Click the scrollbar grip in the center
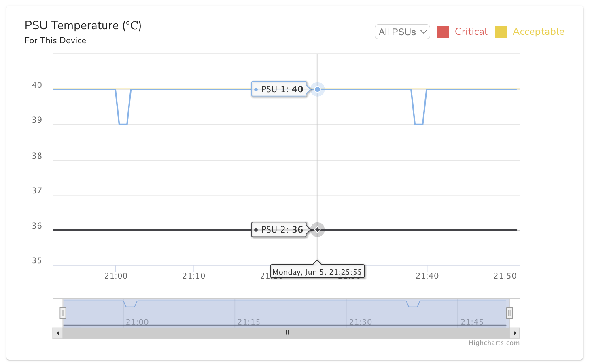 point(286,333)
